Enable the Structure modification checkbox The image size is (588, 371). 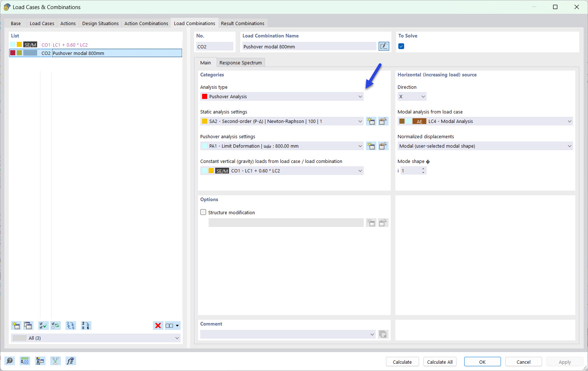coord(203,212)
